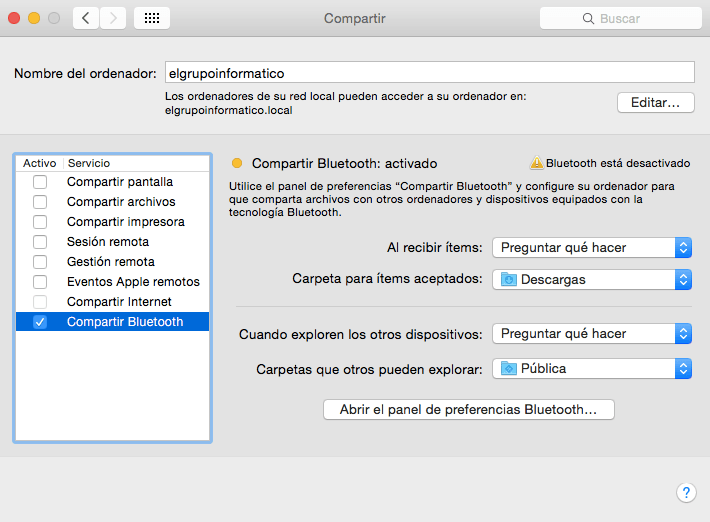Select Compartir Internet service row
The height and width of the screenshot is (522, 710).
112,302
